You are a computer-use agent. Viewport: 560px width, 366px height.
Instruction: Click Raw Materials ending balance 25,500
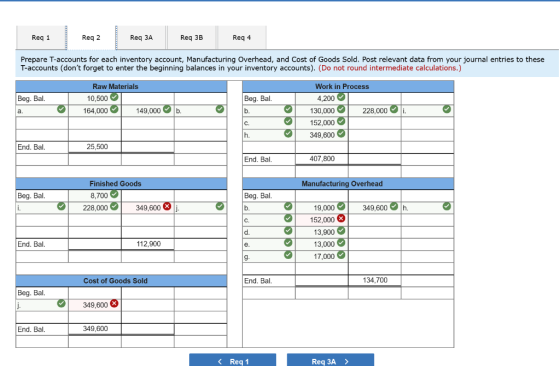95,147
